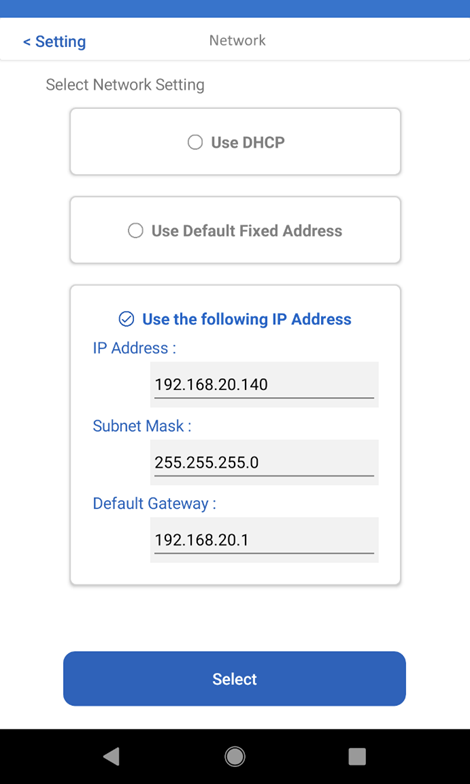
Task: Go back to Setting screen
Action: [x=54, y=42]
